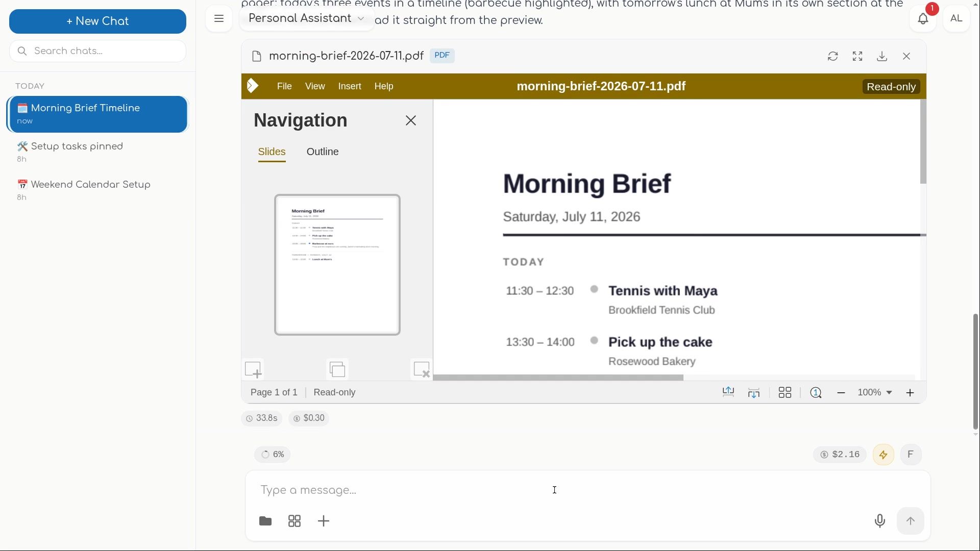This screenshot has width=980, height=551.
Task: Click the Morning Brief heading
Action: 587,184
